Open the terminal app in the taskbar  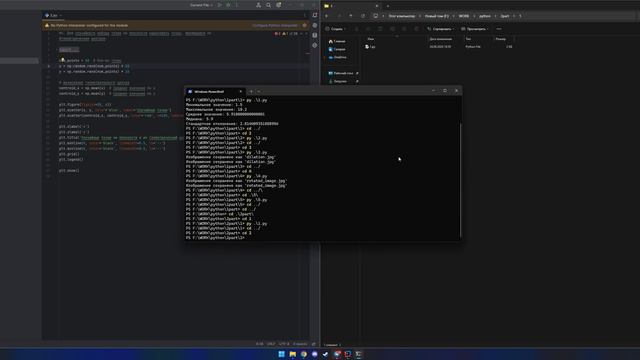[x=358, y=354]
